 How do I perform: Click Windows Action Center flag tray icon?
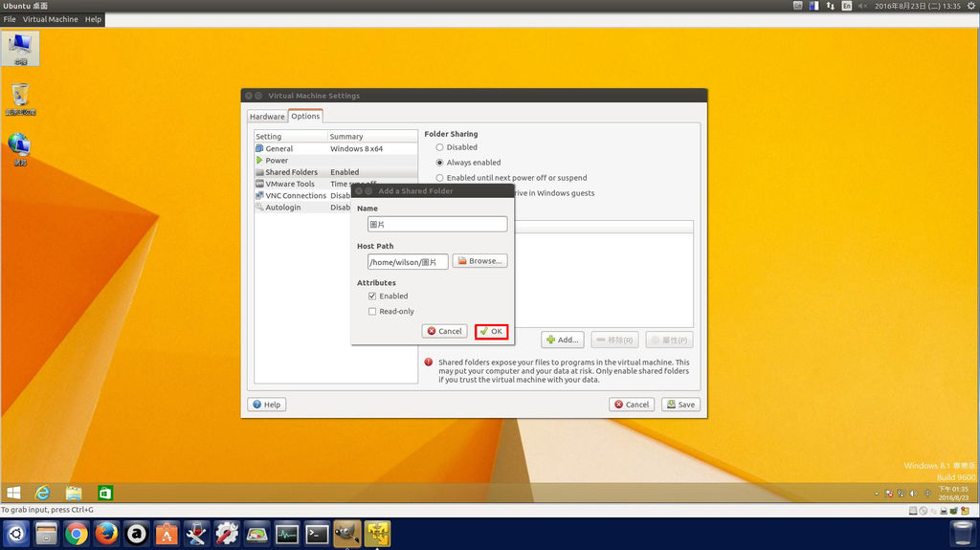coord(889,494)
